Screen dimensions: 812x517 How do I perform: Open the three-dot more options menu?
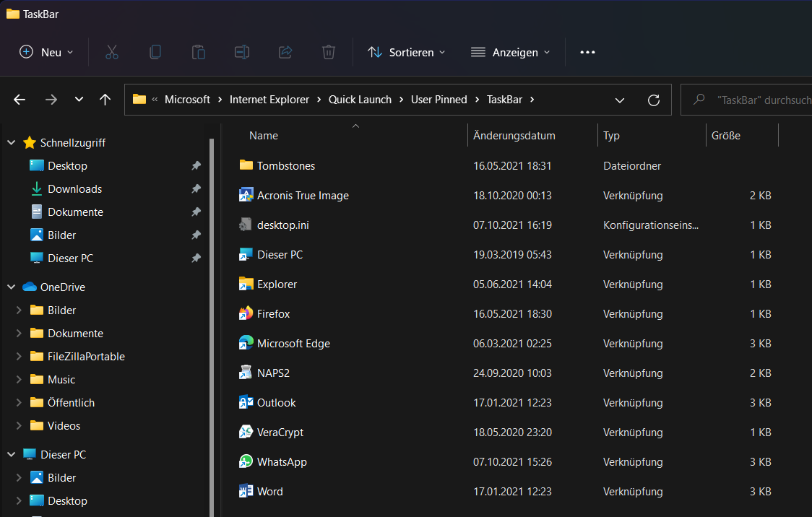click(587, 52)
